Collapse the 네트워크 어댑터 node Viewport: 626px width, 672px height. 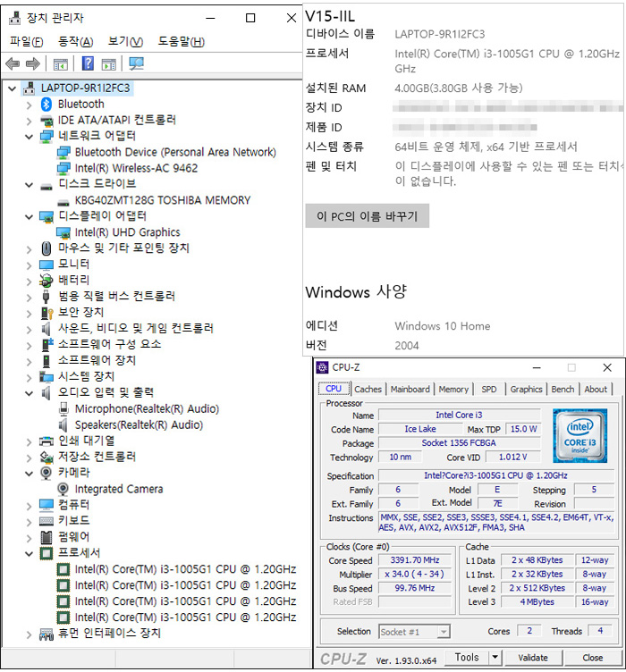29,137
